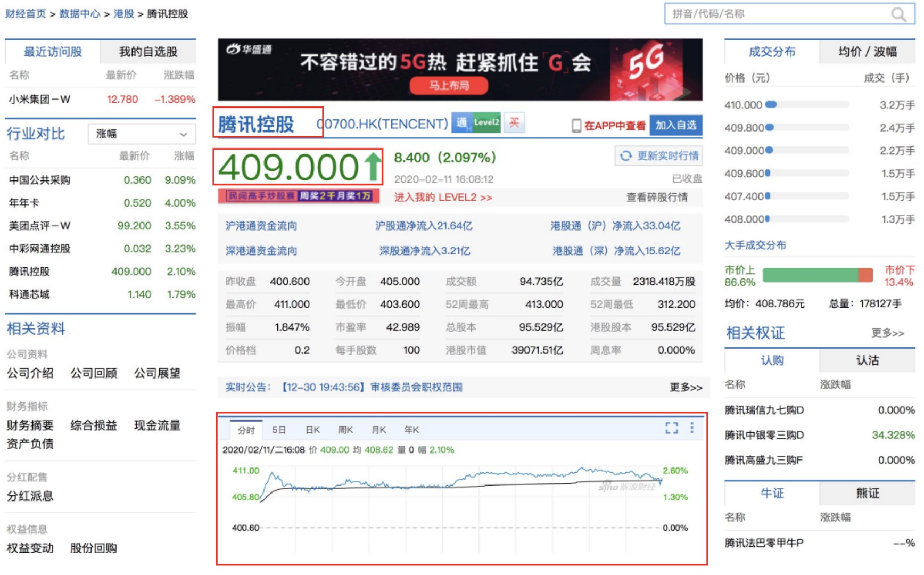
Task: Click the search magnifier icon
Action: click(x=898, y=14)
